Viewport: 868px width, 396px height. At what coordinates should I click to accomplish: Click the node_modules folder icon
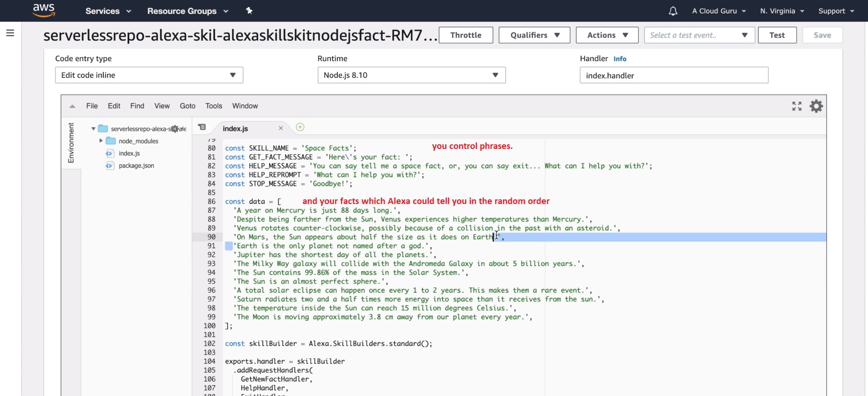pyautogui.click(x=111, y=141)
